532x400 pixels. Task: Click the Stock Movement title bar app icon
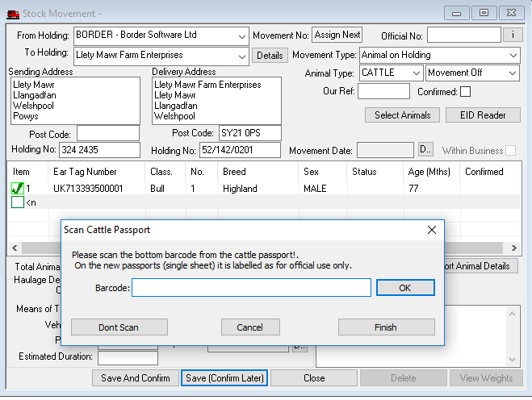coord(12,13)
